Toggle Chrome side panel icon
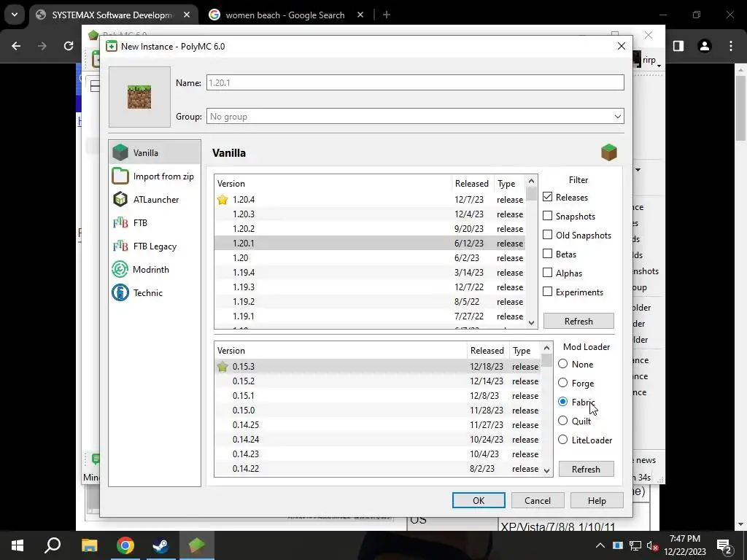Image resolution: width=747 pixels, height=560 pixels. [x=678, y=46]
